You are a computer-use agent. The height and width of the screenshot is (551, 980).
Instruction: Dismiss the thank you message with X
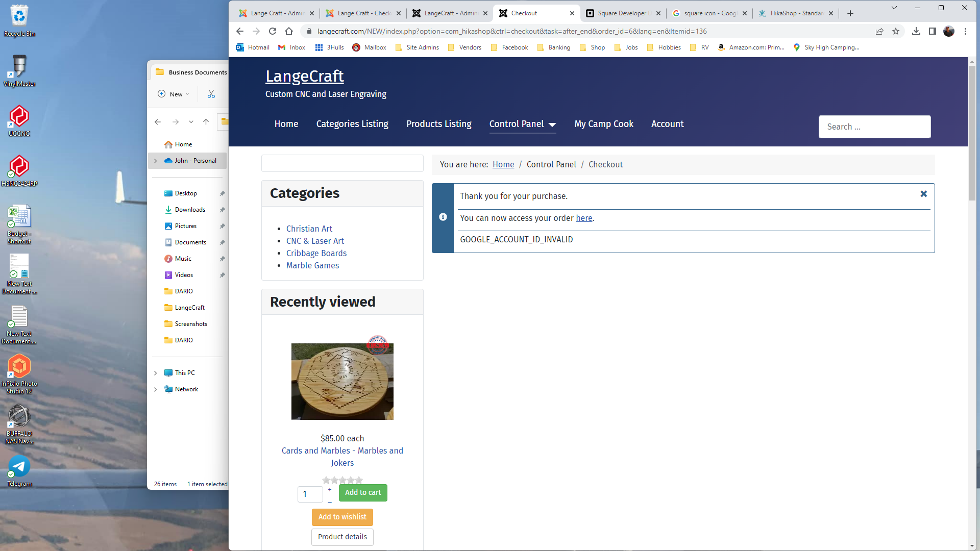[x=923, y=194]
